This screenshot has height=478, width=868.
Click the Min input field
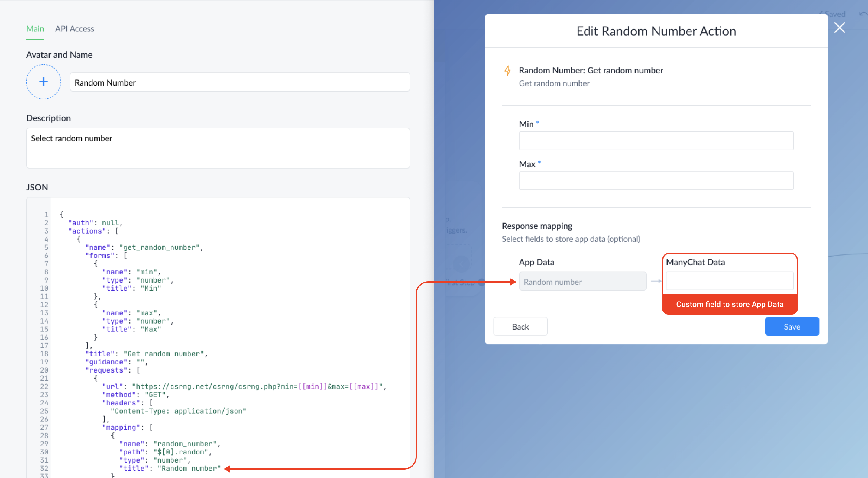(x=656, y=141)
